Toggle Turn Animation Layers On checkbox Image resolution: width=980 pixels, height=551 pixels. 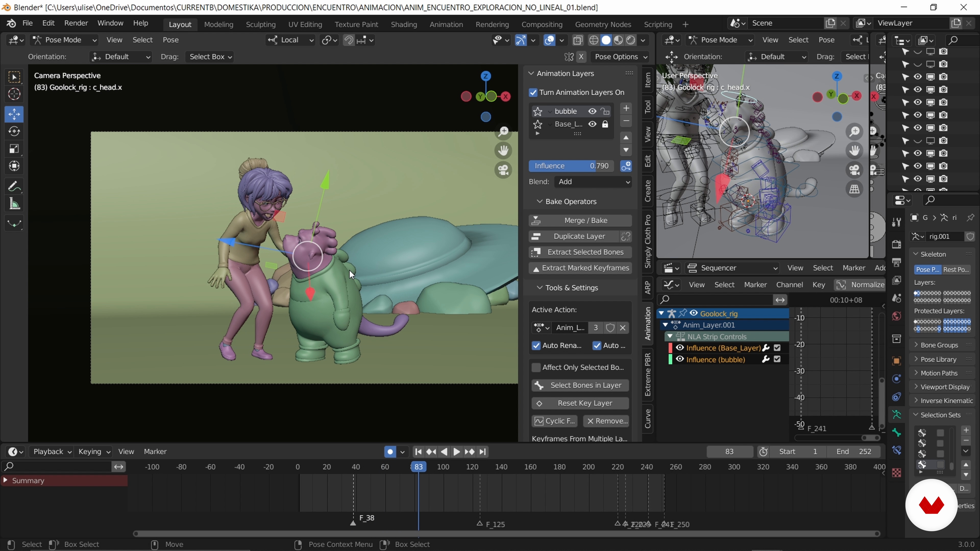(533, 92)
